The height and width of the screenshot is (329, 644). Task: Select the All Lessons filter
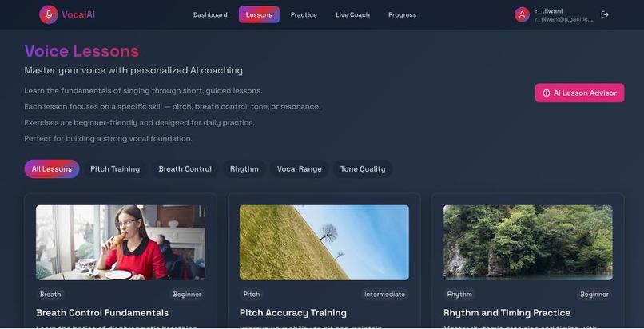52,169
